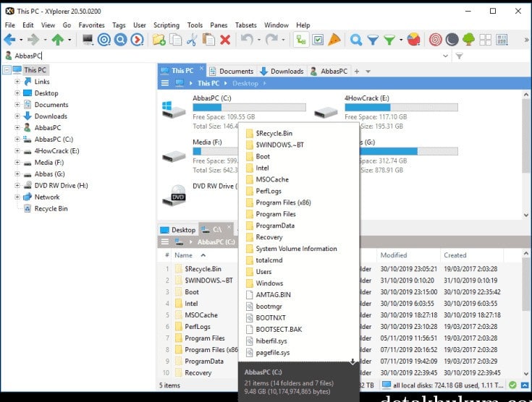This screenshot has width=532, height=402.
Task: Click the magnifier Find Files icon
Action: [356, 40]
